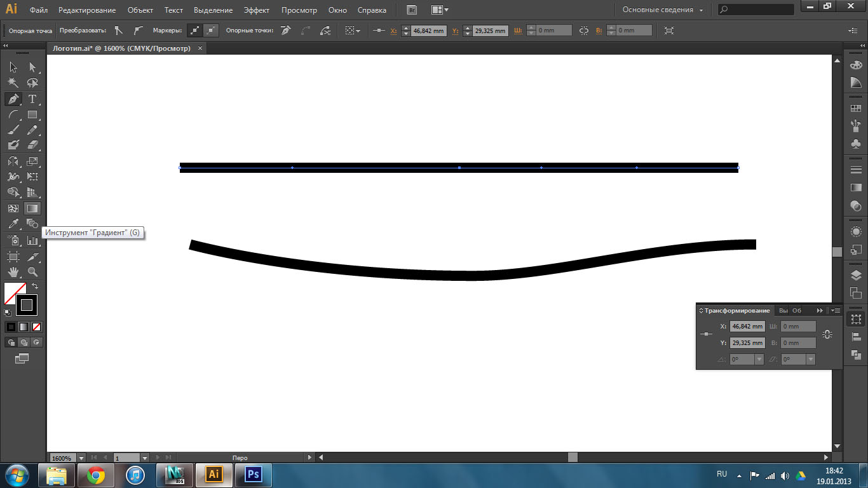This screenshot has height=488, width=868.
Task: Open the Stroke panel from the dock
Action: pos(856,170)
